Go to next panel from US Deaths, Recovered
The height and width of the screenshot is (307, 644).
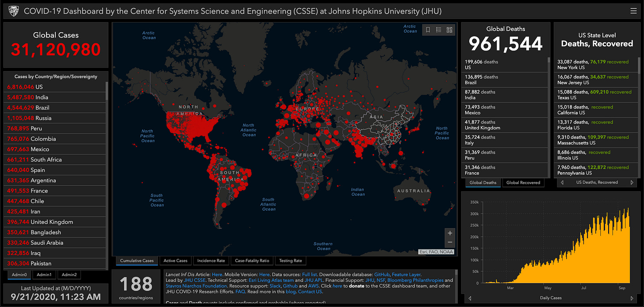(632, 182)
